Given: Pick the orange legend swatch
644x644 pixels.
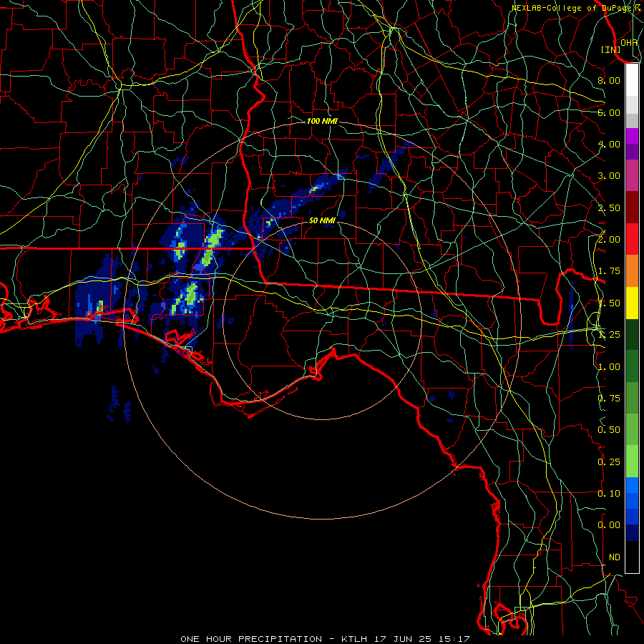Looking at the screenshot, I should click(632, 271).
